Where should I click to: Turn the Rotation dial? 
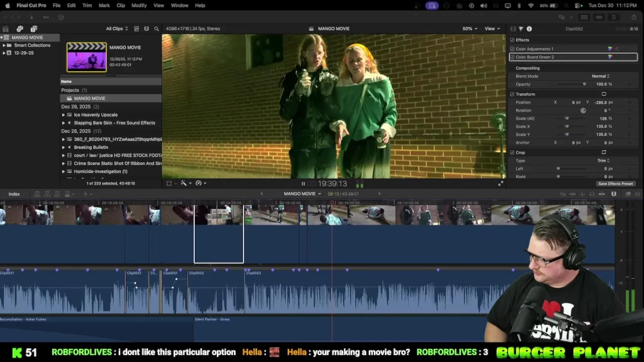pyautogui.click(x=583, y=110)
